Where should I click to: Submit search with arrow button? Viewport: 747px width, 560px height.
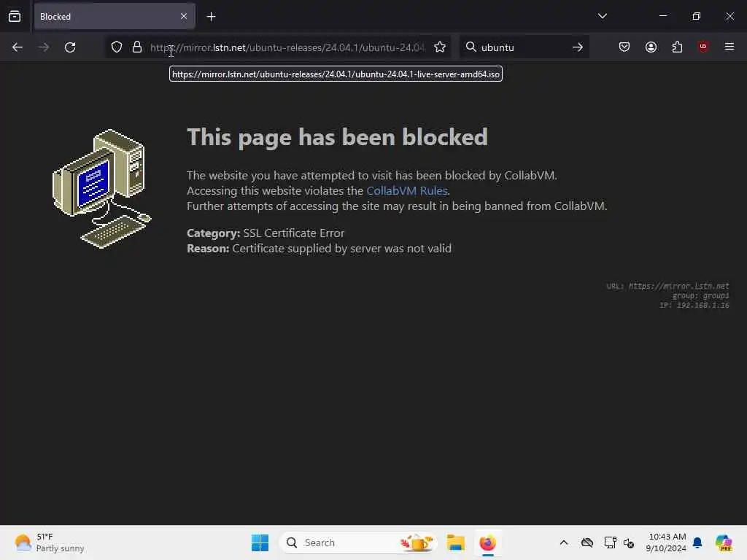click(x=578, y=47)
